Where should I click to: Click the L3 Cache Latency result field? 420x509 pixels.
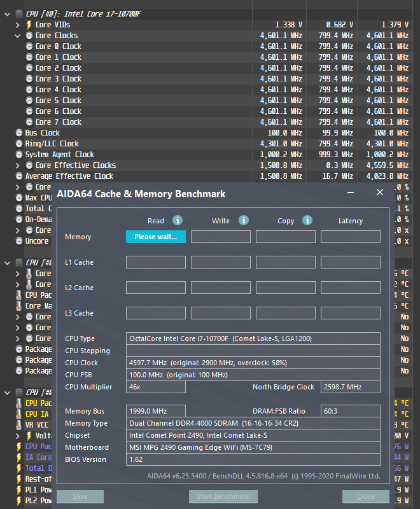pos(351,313)
